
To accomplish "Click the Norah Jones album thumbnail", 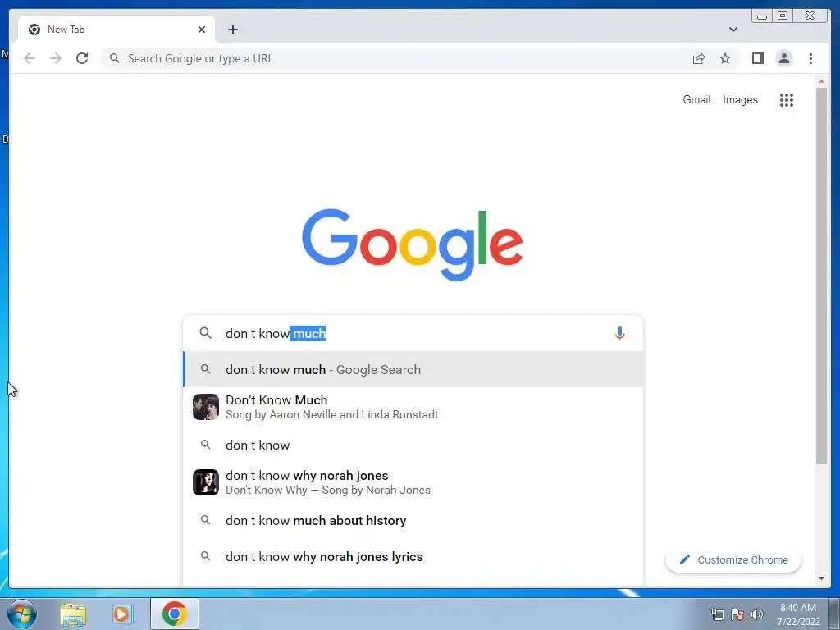I will tap(206, 482).
